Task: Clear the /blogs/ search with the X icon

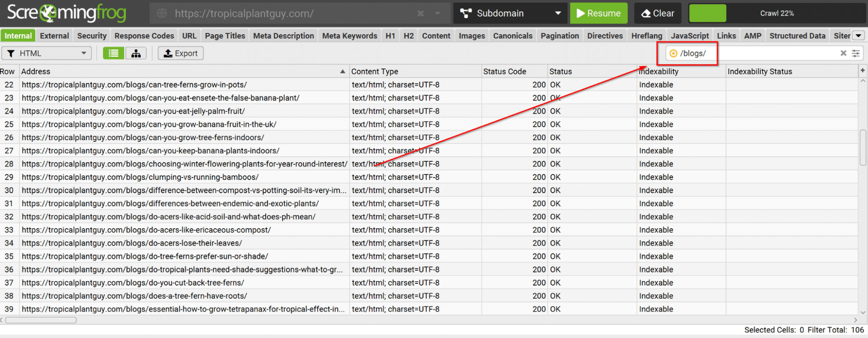Action: click(843, 53)
